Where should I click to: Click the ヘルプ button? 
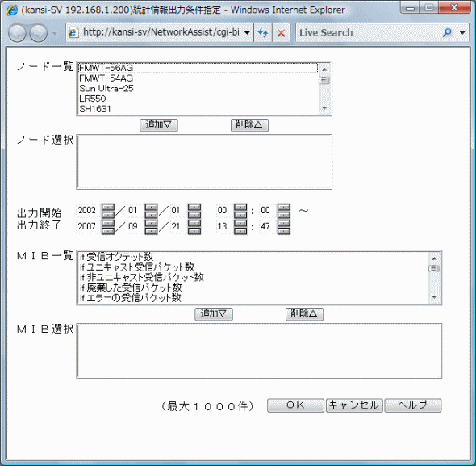[x=413, y=405]
